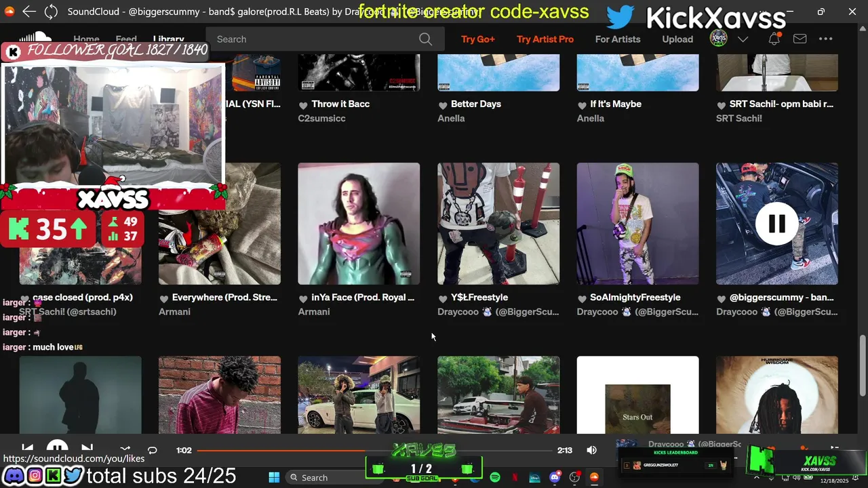This screenshot has height=488, width=868.
Task: Reload the page with the refresh icon
Action: 51,12
